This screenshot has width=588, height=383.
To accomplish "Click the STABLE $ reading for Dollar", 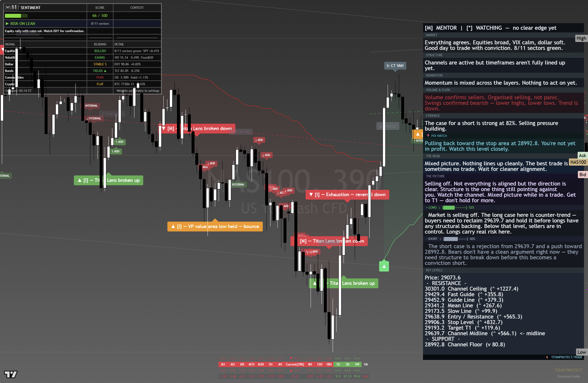I will click(x=100, y=64).
